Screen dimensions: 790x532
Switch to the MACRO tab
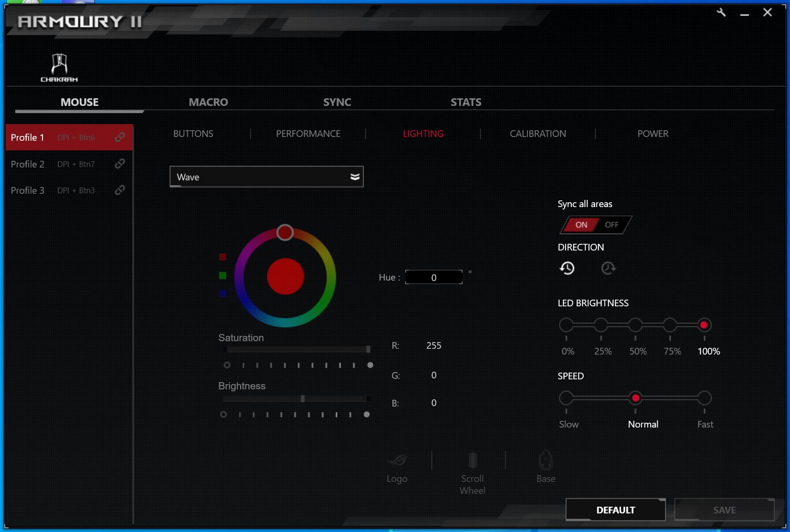208,102
